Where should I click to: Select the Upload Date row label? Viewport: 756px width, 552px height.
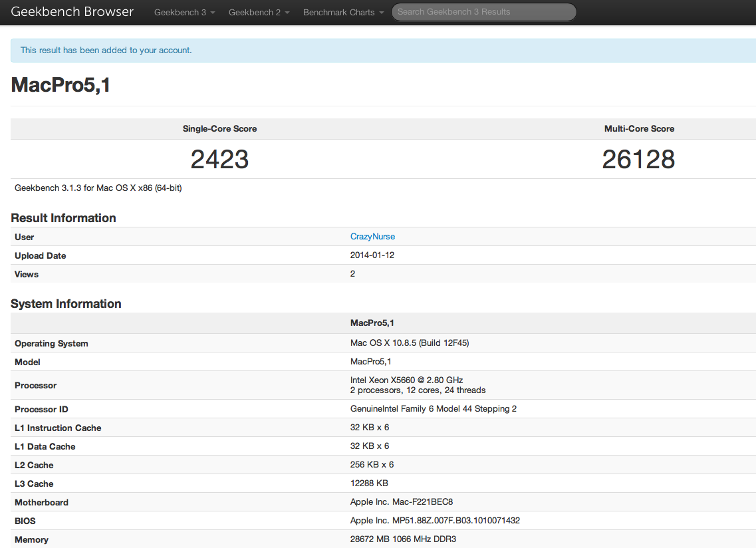(40, 255)
